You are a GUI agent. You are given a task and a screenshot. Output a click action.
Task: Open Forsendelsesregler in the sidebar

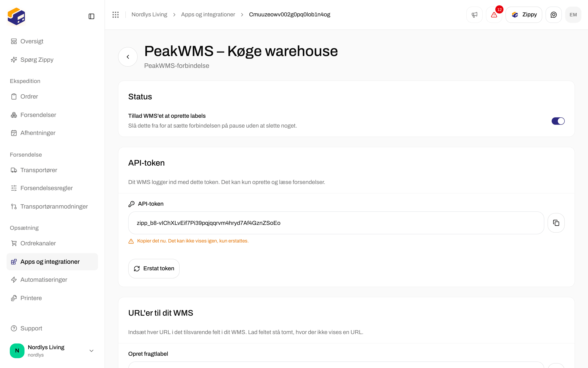click(x=52, y=188)
